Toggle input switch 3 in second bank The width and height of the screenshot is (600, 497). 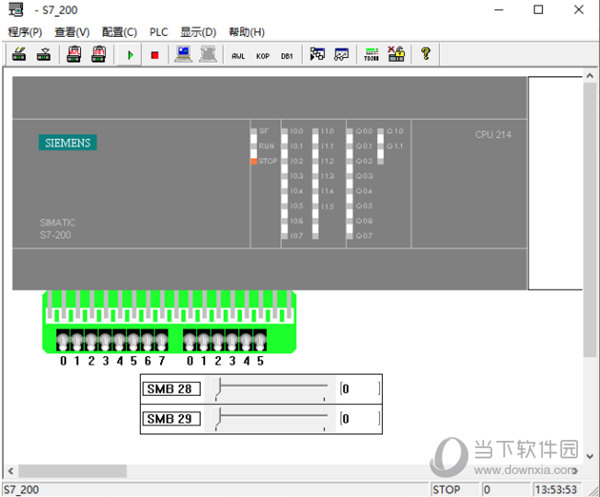tap(232, 340)
